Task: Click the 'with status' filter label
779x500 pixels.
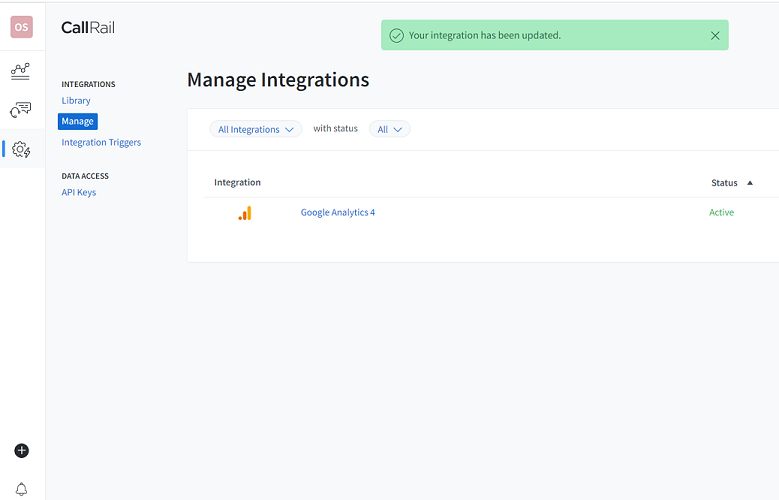Action: [x=335, y=128]
